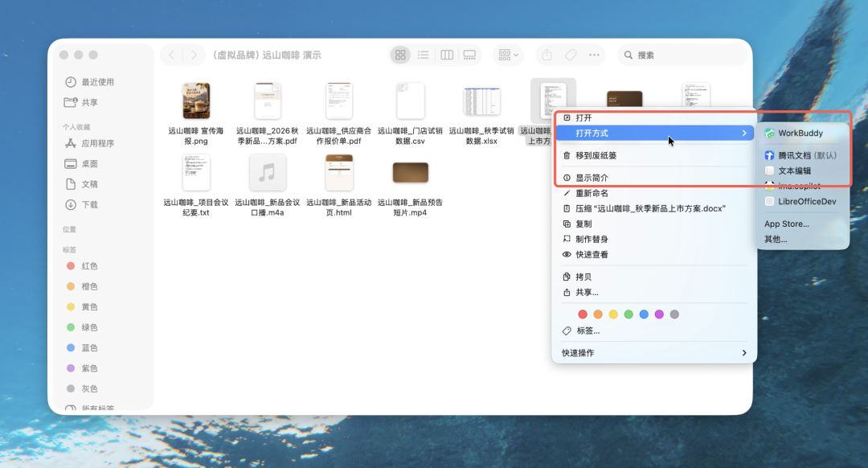
Task: Select the 灰色 tag in sidebar
Action: click(81, 389)
